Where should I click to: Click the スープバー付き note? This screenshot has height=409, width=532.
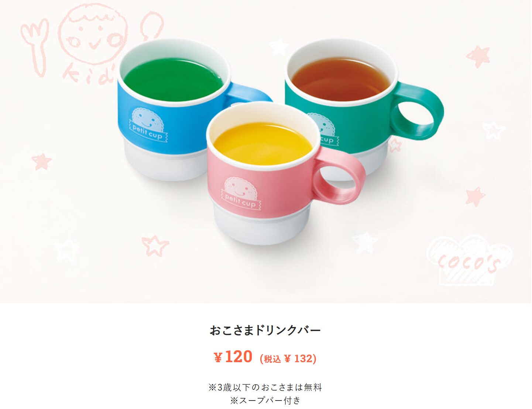point(265,400)
